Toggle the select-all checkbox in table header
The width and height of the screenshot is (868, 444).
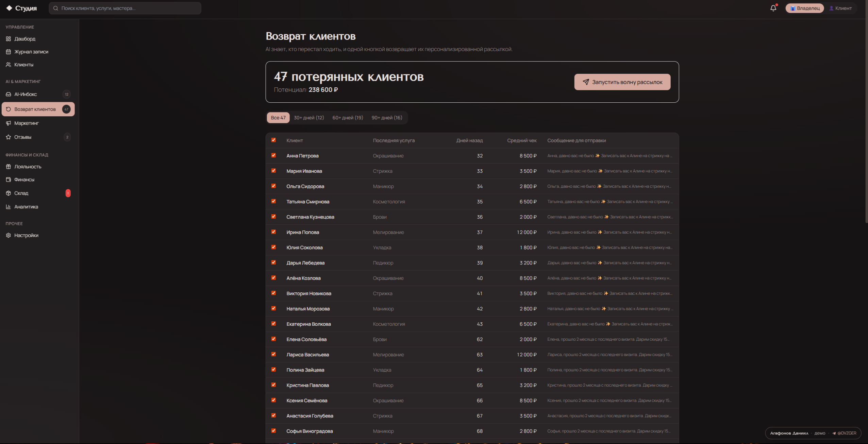pos(273,140)
